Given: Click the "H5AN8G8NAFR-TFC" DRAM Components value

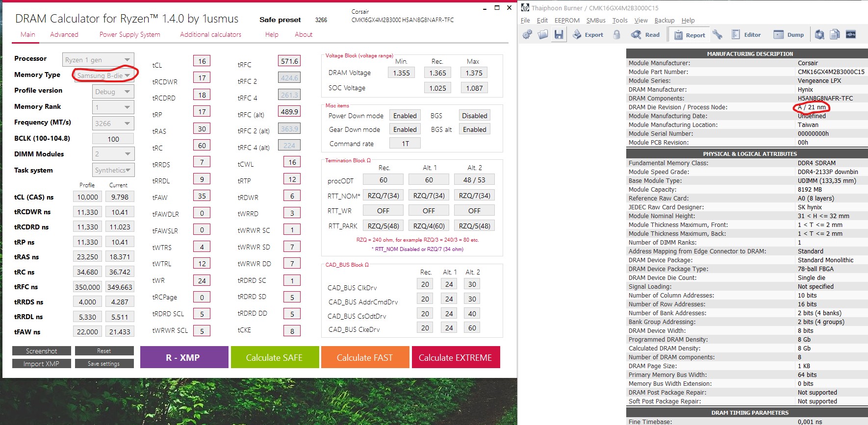Looking at the screenshot, I should 825,99.
